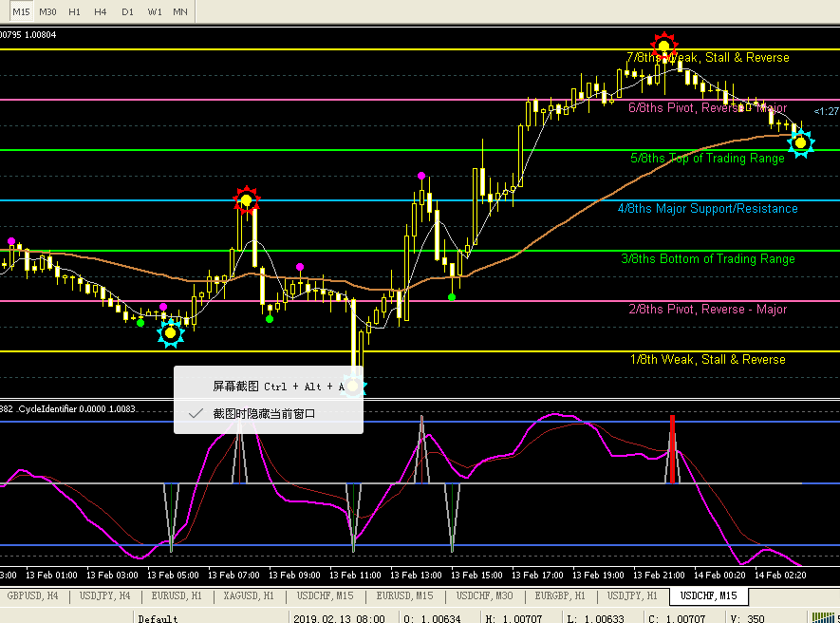Screen dimensions: 840x623
Task: Select the M15 timeframe button
Action: pos(21,11)
